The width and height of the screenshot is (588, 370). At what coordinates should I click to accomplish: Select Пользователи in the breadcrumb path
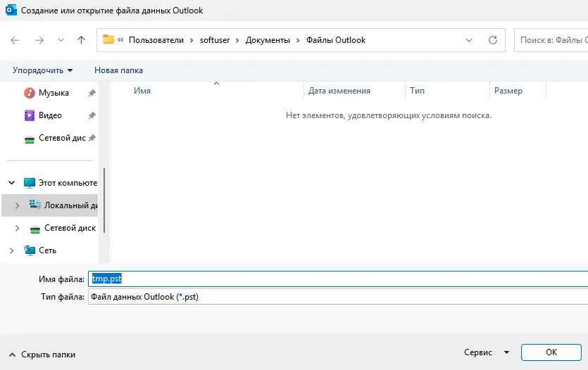pyautogui.click(x=156, y=40)
